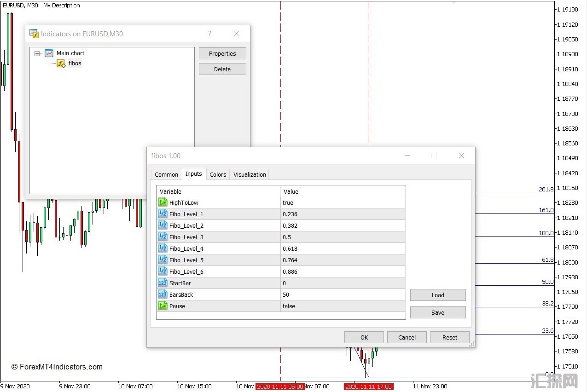Image resolution: width=587 pixels, height=392 pixels.
Task: Click the 23.6 Fibonacci level label
Action: pyautogui.click(x=548, y=331)
